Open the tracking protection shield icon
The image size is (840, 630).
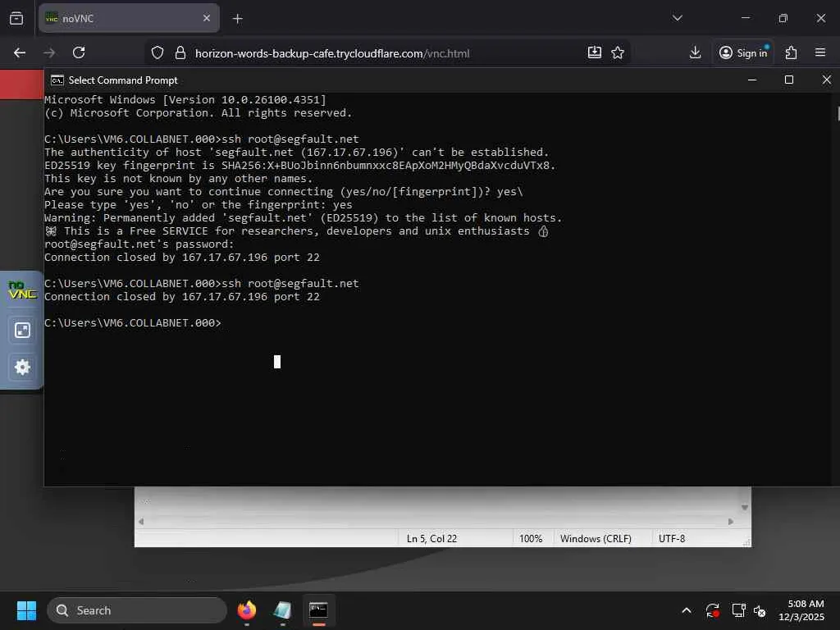pos(157,52)
